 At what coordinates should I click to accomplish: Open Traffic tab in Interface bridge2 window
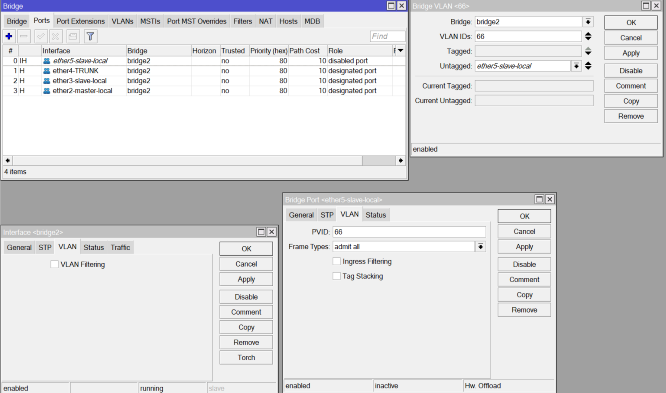pyautogui.click(x=120, y=247)
